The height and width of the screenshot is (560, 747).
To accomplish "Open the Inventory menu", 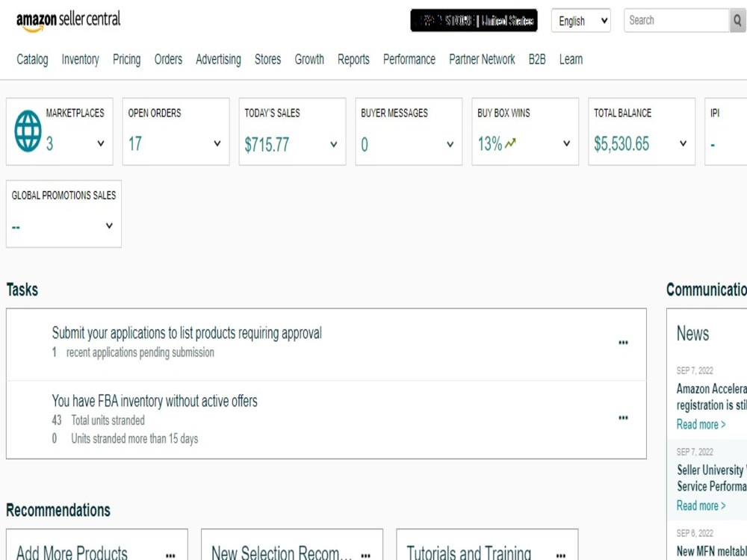I will click(x=80, y=60).
